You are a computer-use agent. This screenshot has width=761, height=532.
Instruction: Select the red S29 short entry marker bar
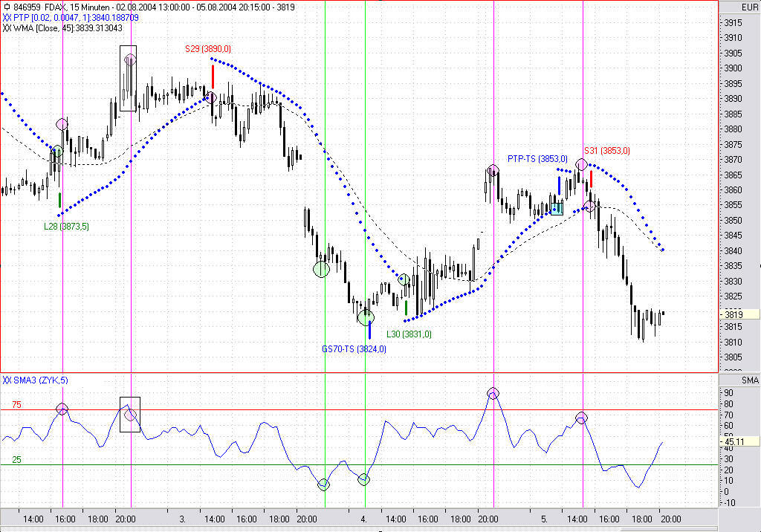tap(213, 77)
